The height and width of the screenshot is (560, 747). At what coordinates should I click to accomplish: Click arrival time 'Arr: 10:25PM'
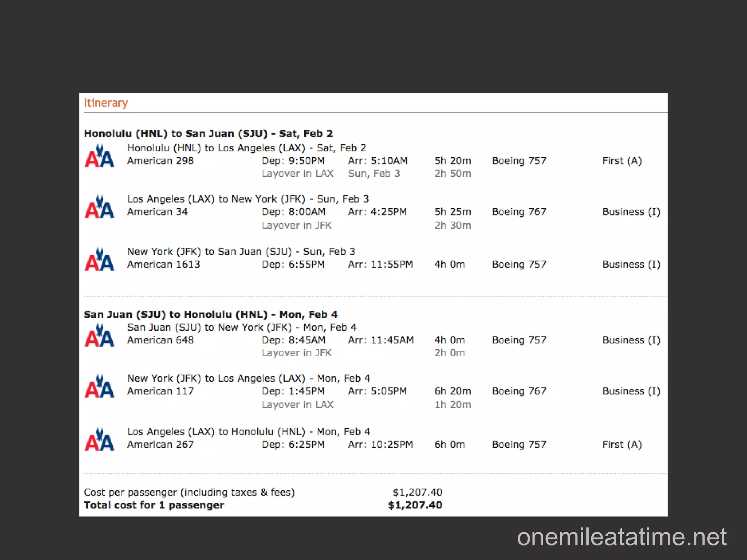click(380, 444)
